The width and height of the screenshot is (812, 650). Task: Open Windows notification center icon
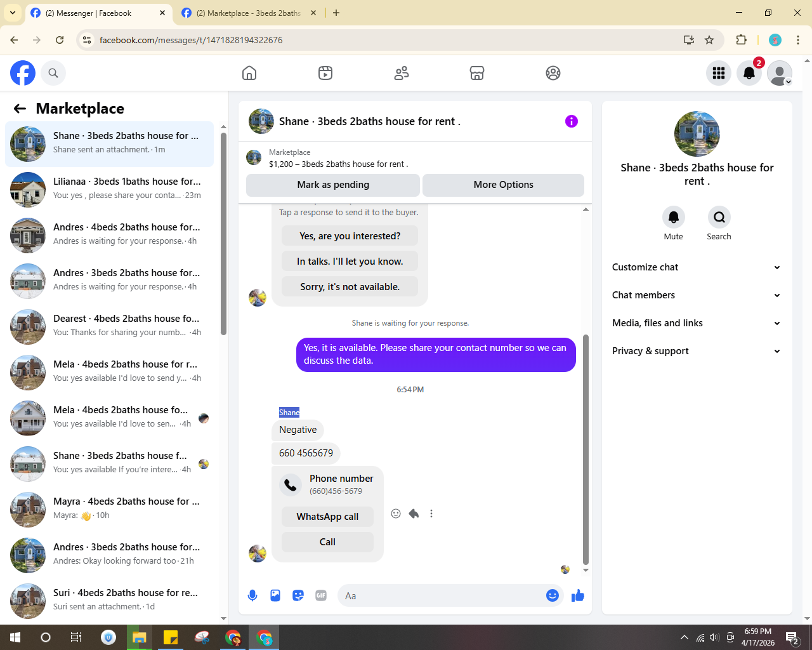[792, 637]
